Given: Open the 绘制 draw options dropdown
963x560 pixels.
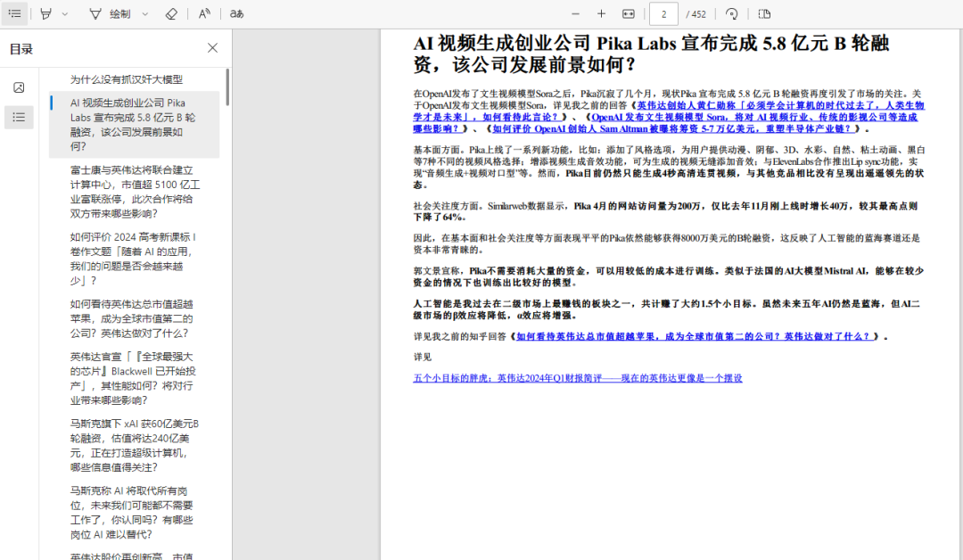Looking at the screenshot, I should click(145, 14).
